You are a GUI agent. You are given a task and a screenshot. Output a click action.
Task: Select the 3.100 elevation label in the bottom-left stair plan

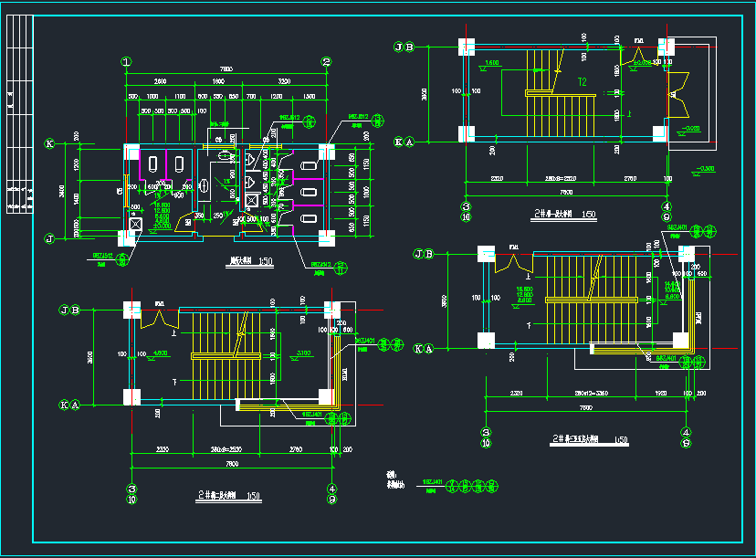(301, 353)
